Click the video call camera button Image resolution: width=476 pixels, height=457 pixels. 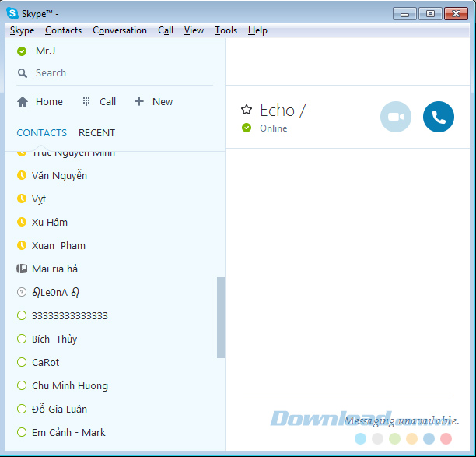[395, 117]
